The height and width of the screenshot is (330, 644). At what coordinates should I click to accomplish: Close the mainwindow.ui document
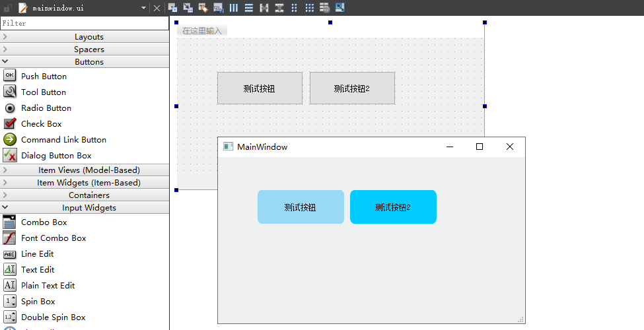pyautogui.click(x=157, y=8)
